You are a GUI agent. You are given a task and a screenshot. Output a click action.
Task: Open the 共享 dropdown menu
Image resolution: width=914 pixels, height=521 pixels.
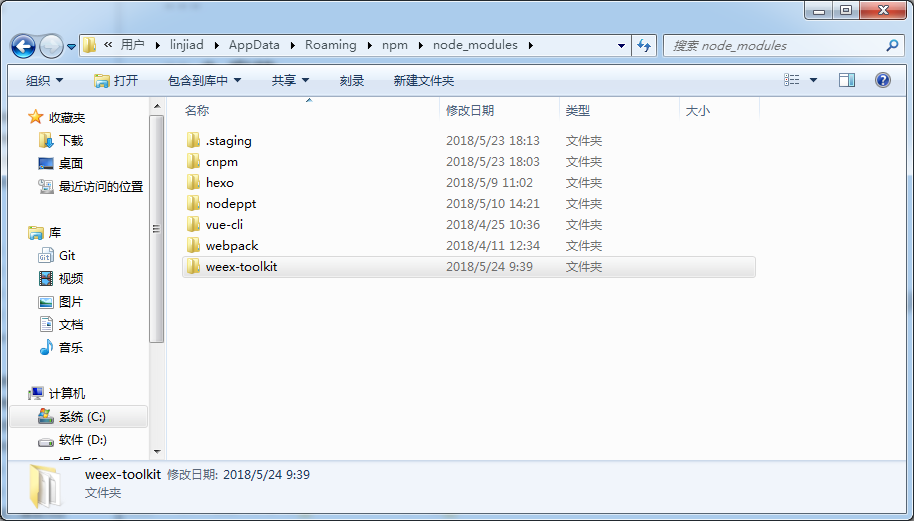[290, 80]
